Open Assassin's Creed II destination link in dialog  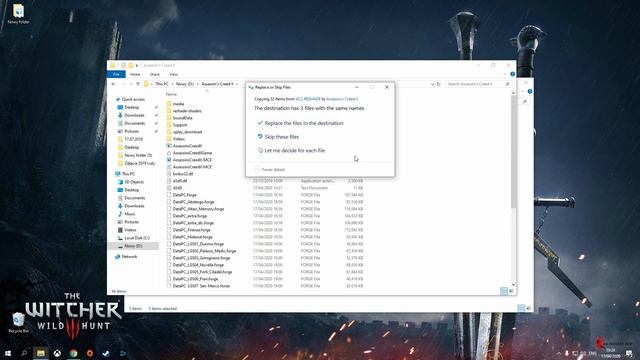pyautogui.click(x=342, y=99)
